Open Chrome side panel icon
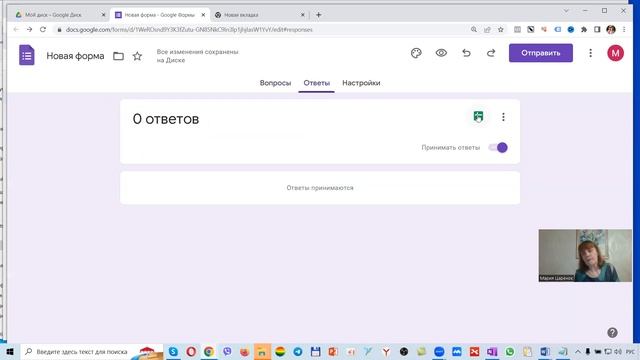The image size is (640, 360). click(597, 29)
